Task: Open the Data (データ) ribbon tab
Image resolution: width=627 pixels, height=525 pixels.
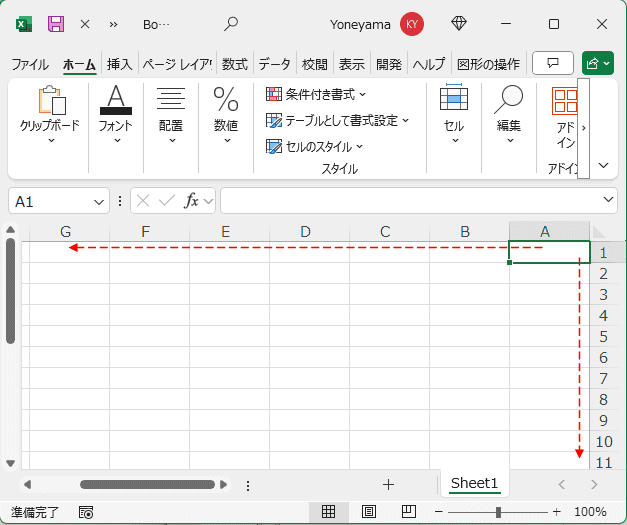Action: coord(274,64)
